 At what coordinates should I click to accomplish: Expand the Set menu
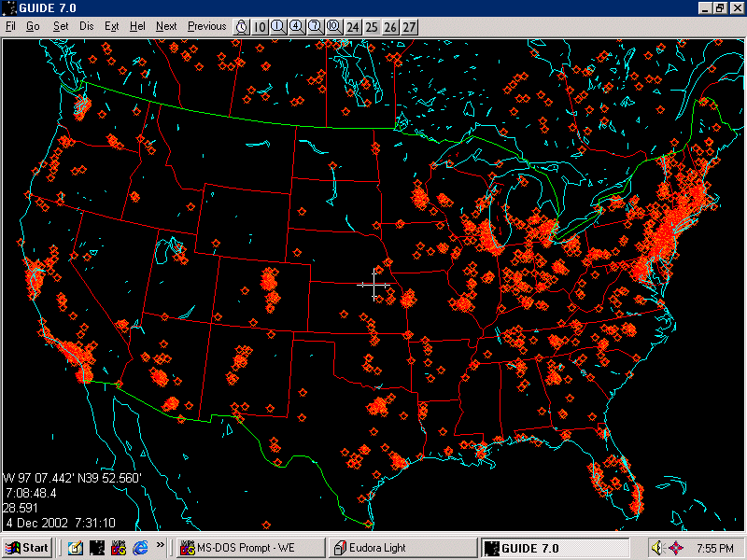61,26
